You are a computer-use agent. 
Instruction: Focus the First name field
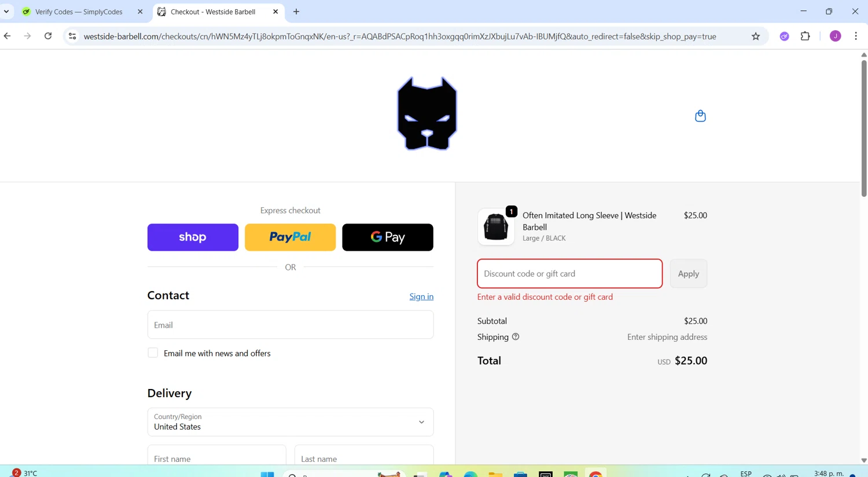pos(217,455)
